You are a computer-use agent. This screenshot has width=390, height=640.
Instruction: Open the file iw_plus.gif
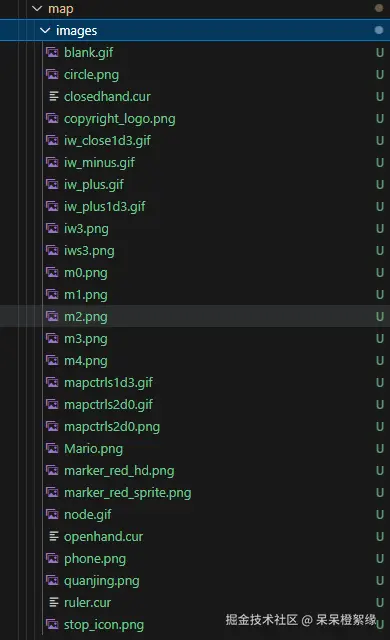coord(94,185)
